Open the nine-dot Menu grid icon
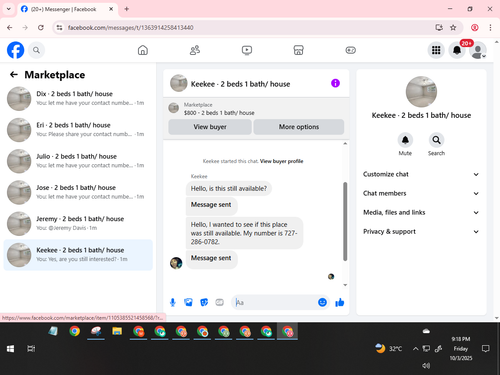The image size is (500, 375). 436,50
